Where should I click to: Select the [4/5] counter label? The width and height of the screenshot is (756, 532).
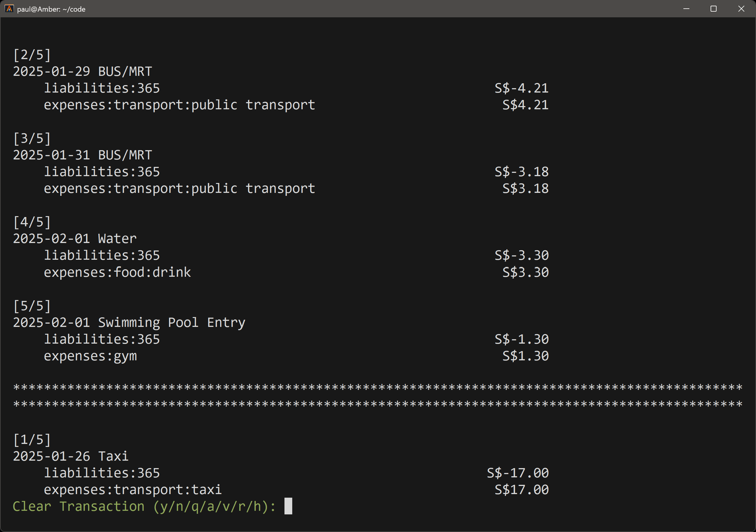tap(32, 222)
